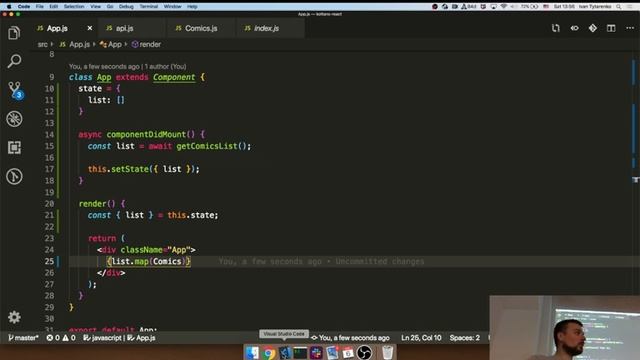
Task: Open the Search view in activity bar
Action: click(14, 61)
